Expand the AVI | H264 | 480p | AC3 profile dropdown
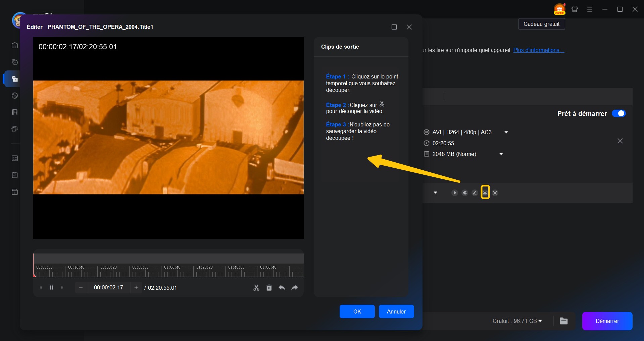This screenshot has width=644, height=341. [506, 132]
